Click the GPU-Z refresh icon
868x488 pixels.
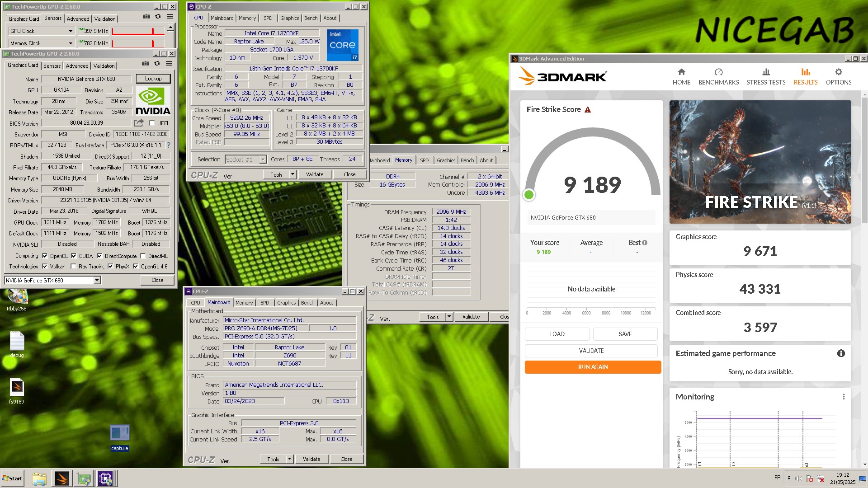(x=157, y=63)
